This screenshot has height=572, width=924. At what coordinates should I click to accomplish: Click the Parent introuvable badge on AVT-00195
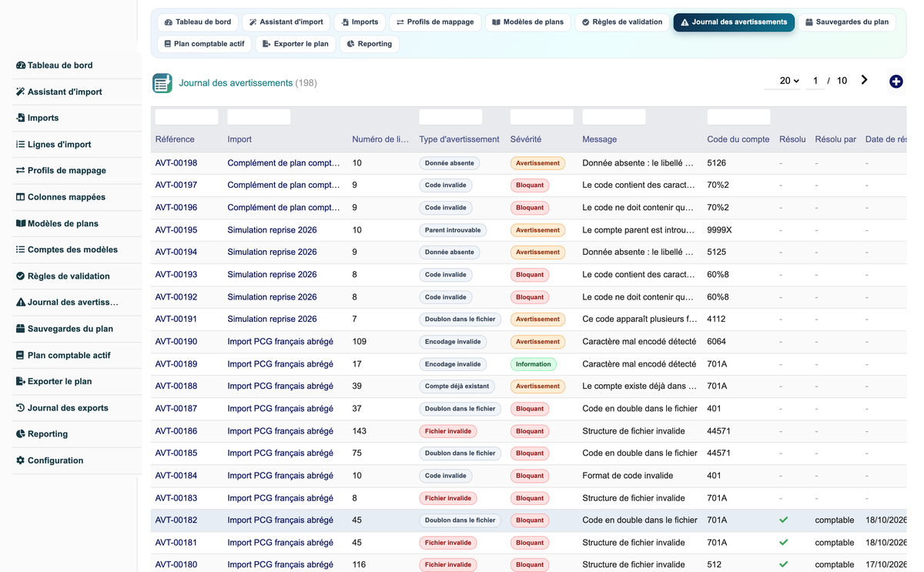pyautogui.click(x=453, y=230)
